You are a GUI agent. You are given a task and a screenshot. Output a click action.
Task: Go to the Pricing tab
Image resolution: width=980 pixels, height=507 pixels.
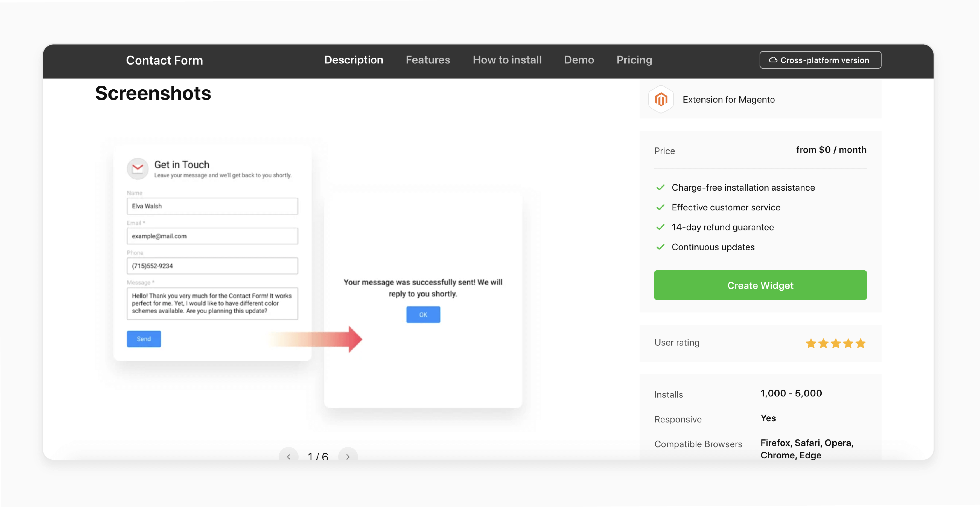pyautogui.click(x=634, y=60)
